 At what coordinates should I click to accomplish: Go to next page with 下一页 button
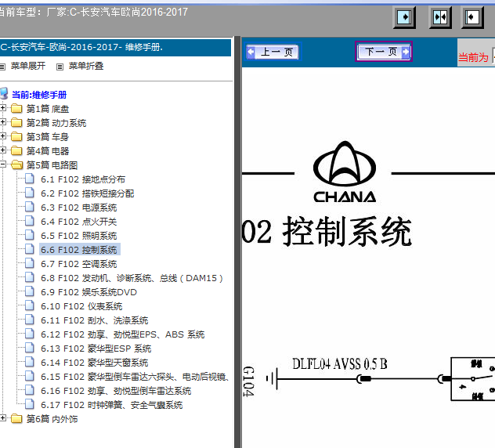pyautogui.click(x=384, y=52)
